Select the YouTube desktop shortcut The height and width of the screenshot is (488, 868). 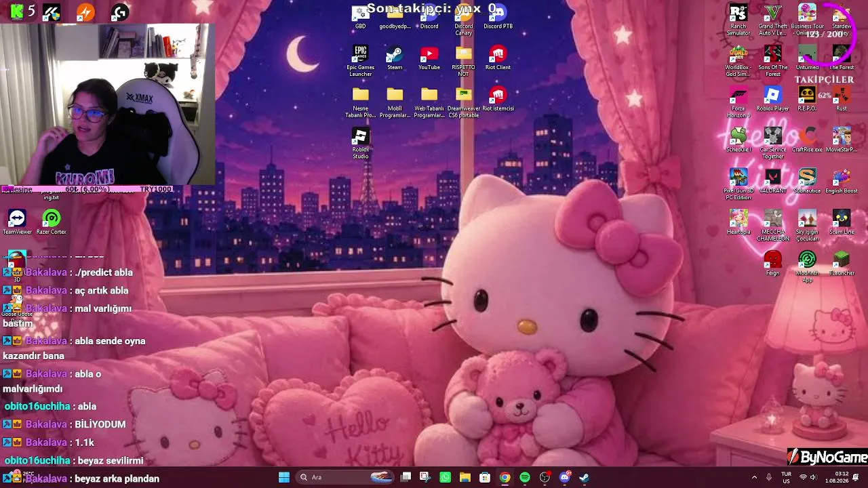(x=429, y=58)
